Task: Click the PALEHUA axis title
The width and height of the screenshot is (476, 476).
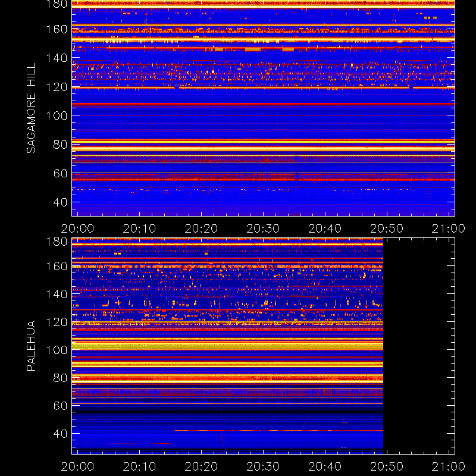Action: pos(31,346)
